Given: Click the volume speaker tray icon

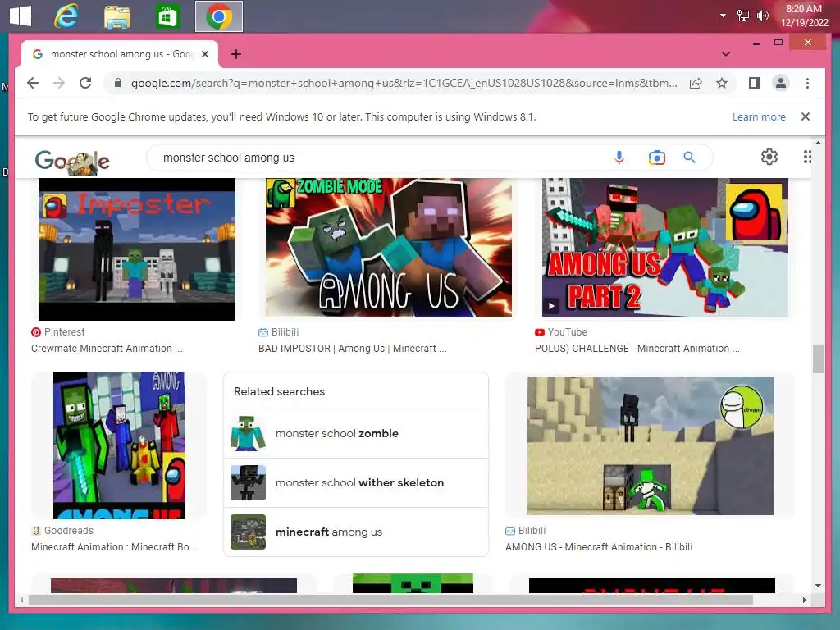Looking at the screenshot, I should [762, 16].
